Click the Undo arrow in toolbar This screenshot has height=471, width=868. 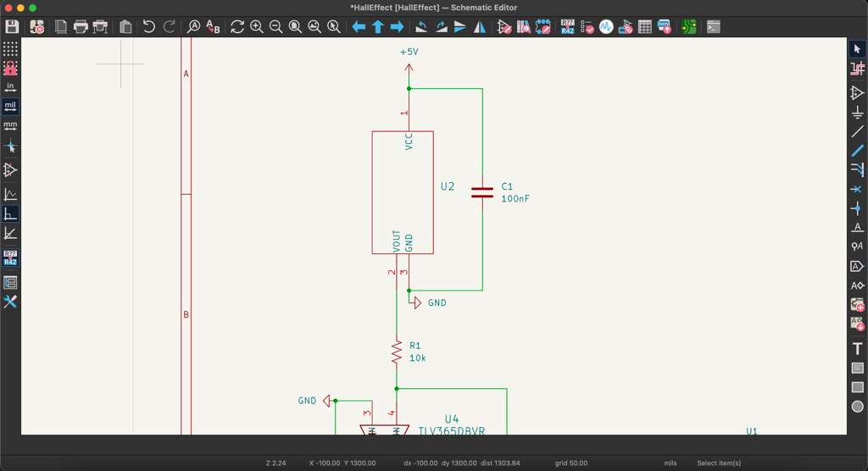(x=149, y=27)
